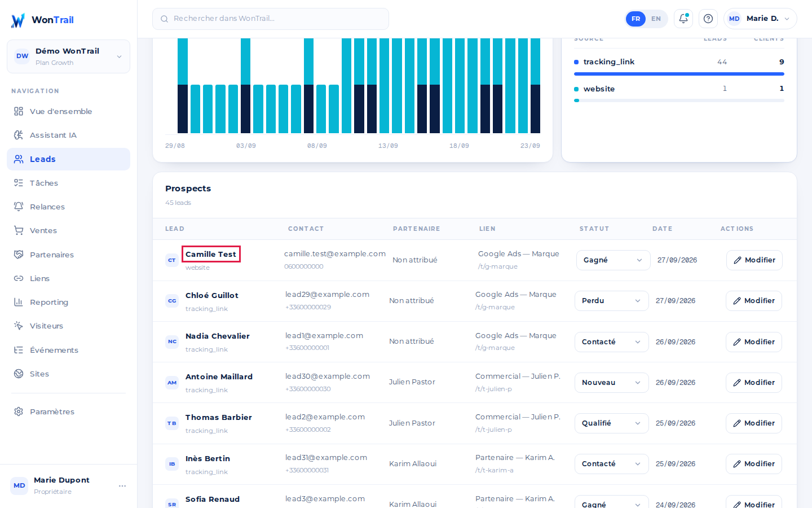The image size is (812, 508).
Task: Expand the Démo WonTrail workspace switcher
Action: [68, 56]
